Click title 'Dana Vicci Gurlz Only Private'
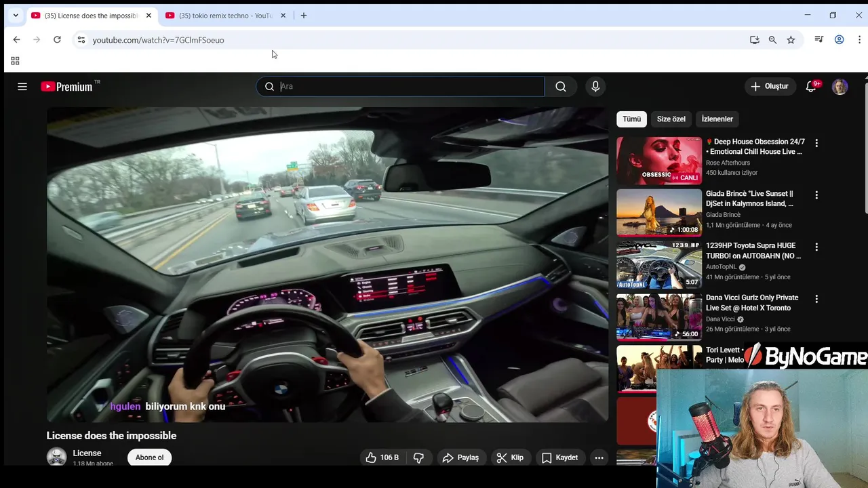868x488 pixels. (752, 302)
